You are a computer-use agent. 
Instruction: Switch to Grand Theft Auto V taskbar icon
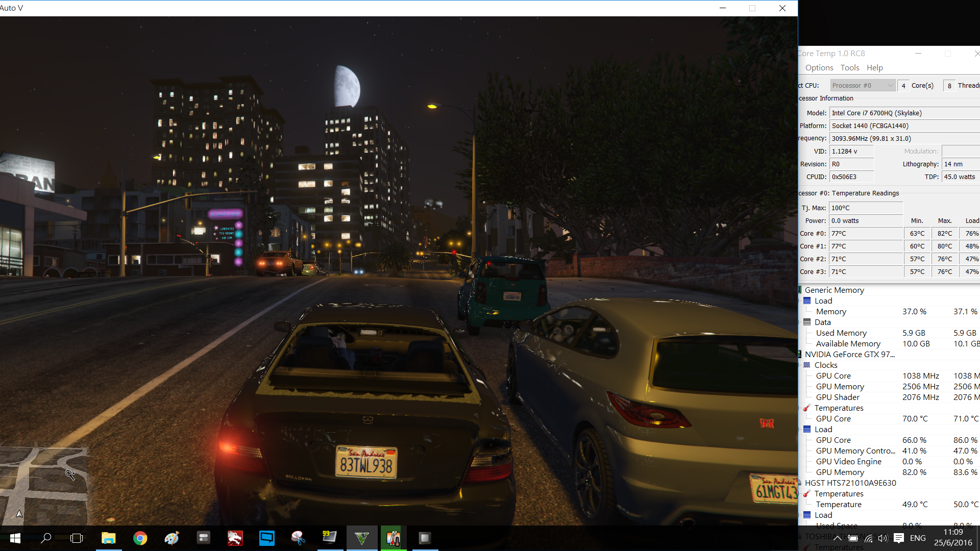pyautogui.click(x=361, y=538)
